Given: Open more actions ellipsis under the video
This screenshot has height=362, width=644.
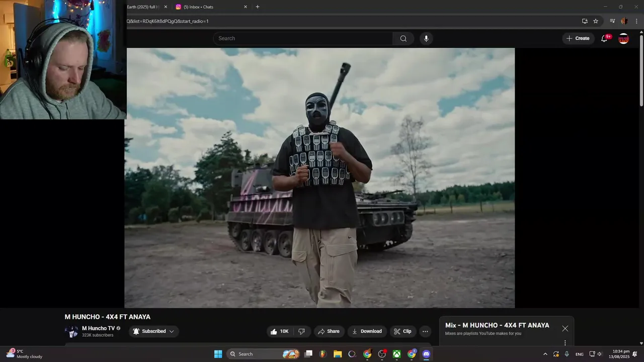Looking at the screenshot, I should [425, 331].
